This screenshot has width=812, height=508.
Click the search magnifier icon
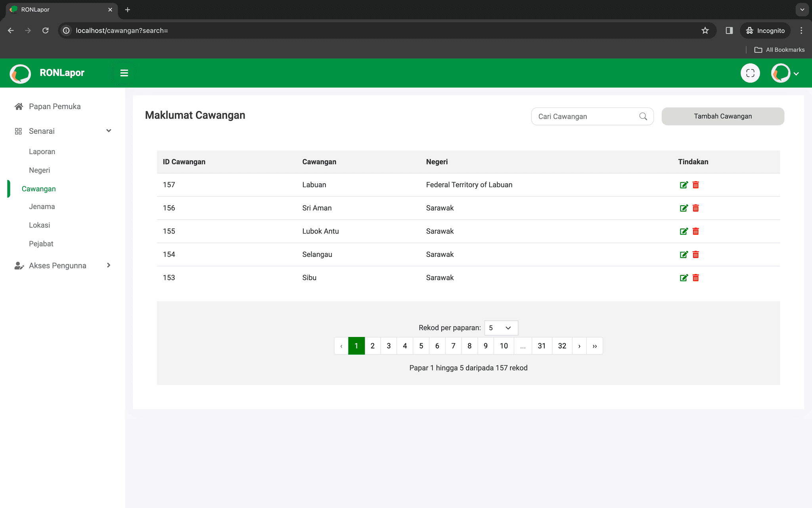tap(643, 116)
